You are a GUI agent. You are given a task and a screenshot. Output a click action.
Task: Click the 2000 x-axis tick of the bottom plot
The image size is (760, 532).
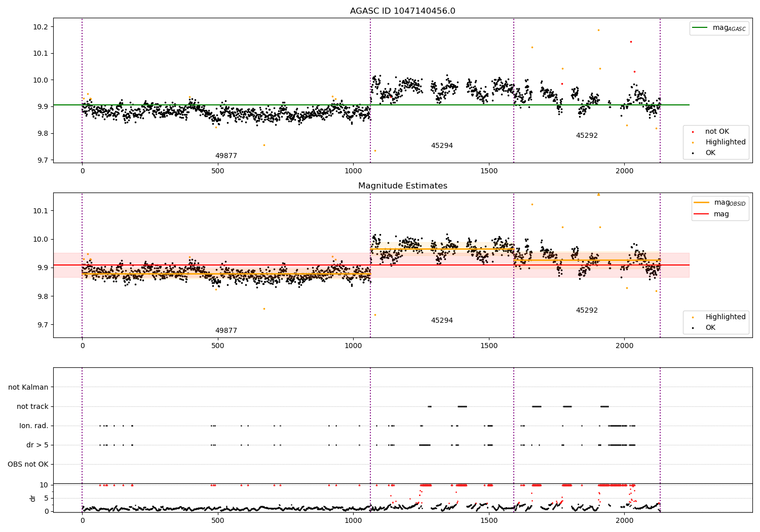(624, 520)
